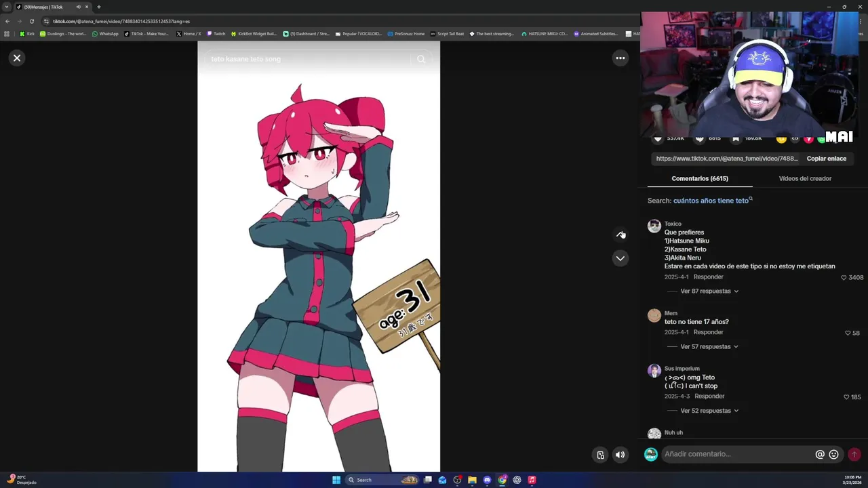Open the ChatGPT taskbar app

click(x=517, y=480)
